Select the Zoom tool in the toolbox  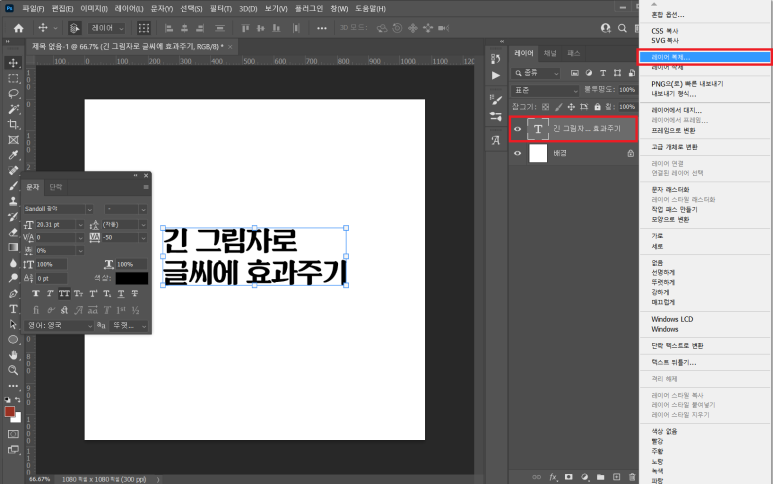click(x=13, y=370)
